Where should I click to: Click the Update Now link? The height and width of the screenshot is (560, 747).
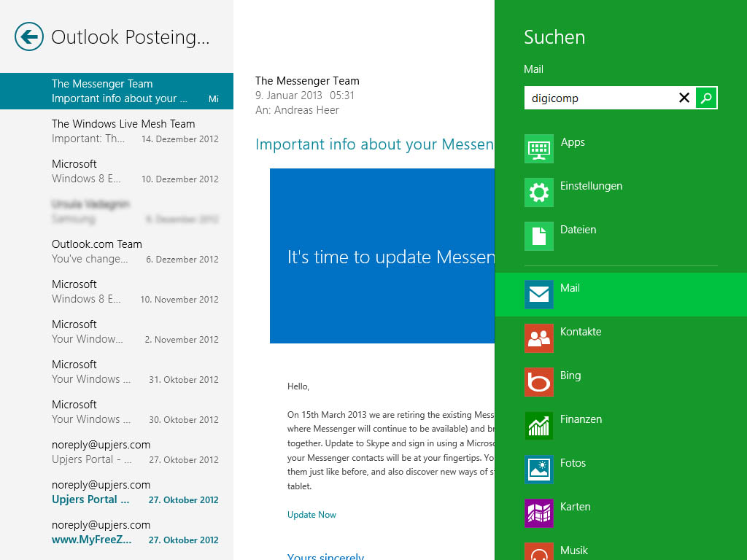pyautogui.click(x=311, y=514)
